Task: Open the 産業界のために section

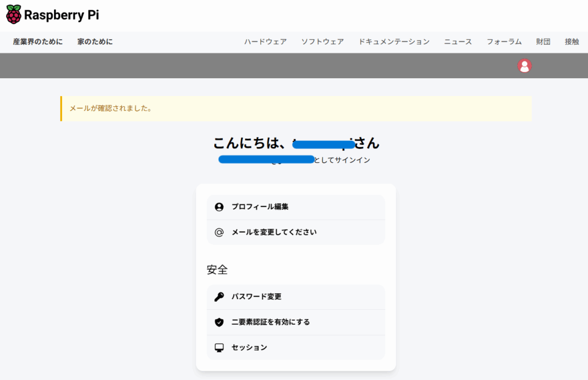Action: point(38,41)
